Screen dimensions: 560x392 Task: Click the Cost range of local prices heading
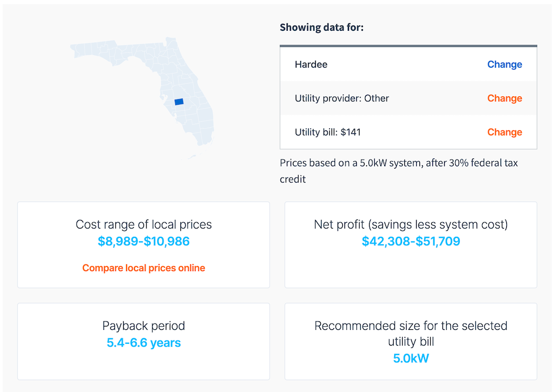143,225
